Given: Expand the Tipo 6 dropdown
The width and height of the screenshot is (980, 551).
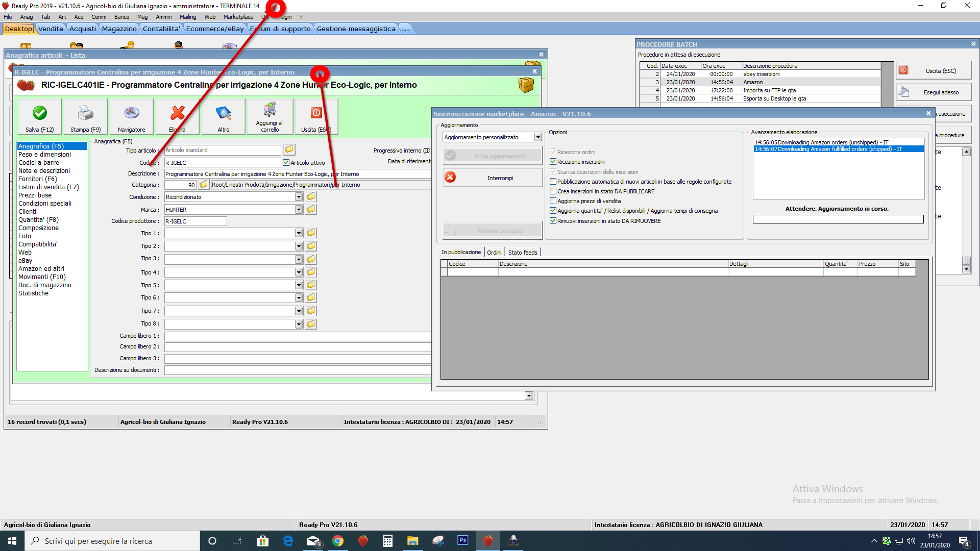Looking at the screenshot, I should (x=299, y=298).
